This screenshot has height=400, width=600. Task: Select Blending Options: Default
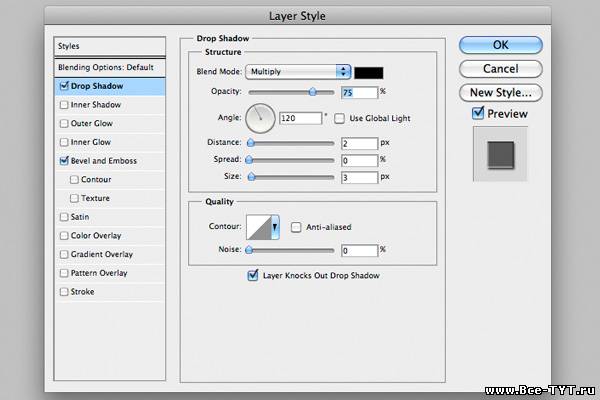tap(110, 68)
